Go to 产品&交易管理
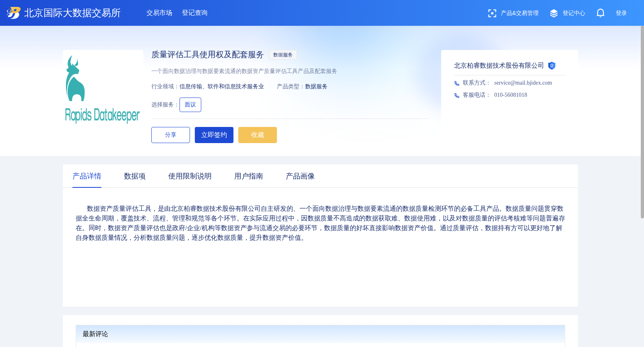Screen dimensions: 644x347 [520, 13]
